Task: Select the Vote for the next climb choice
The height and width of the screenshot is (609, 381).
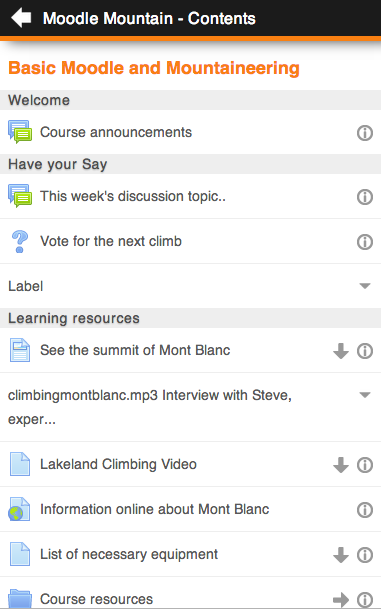Action: (111, 241)
